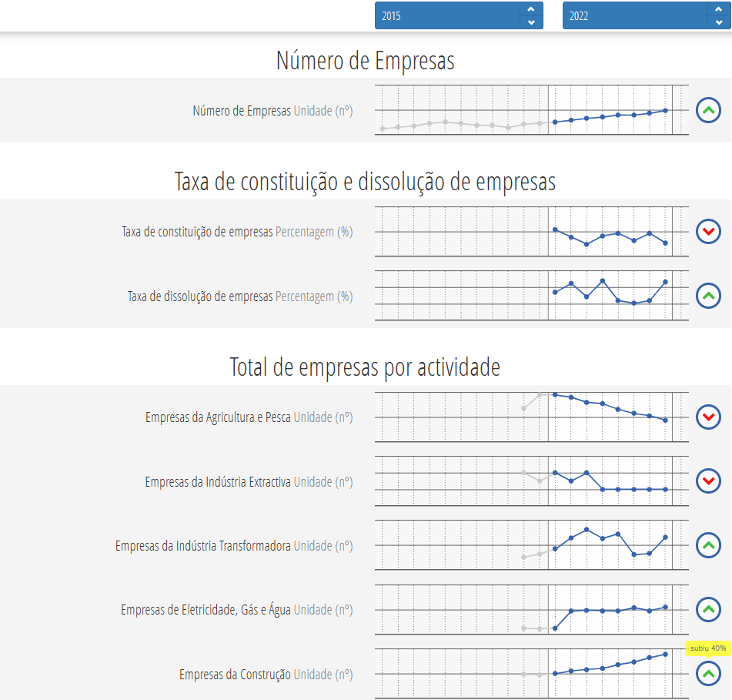Viewport: 732px width, 700px height.
Task: Open the 2015 start year dropdown
Action: pos(446,15)
